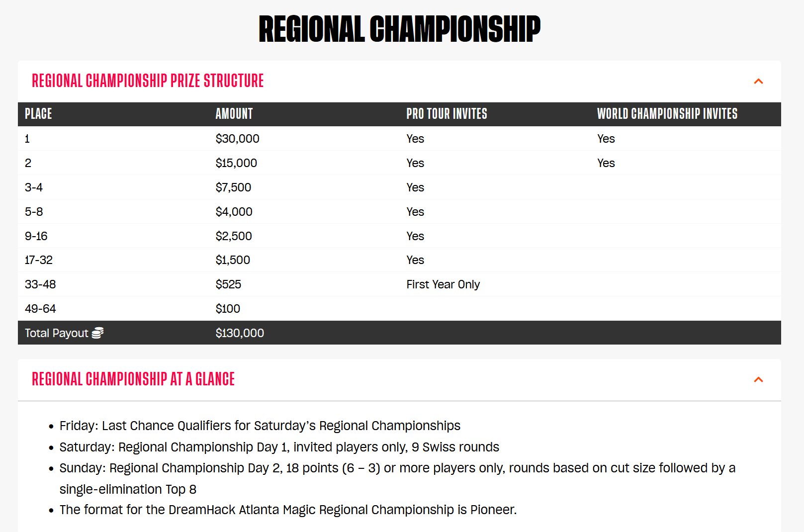Screen dimensions: 804x532
Task: Click the Amount column header
Action: click(x=234, y=114)
